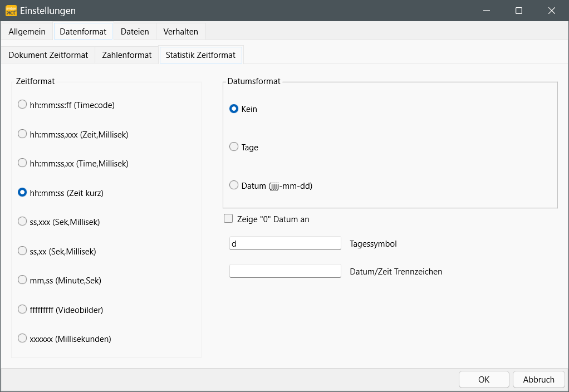
Task: Select the Statistik Zeitformat subtab
Action: point(200,55)
